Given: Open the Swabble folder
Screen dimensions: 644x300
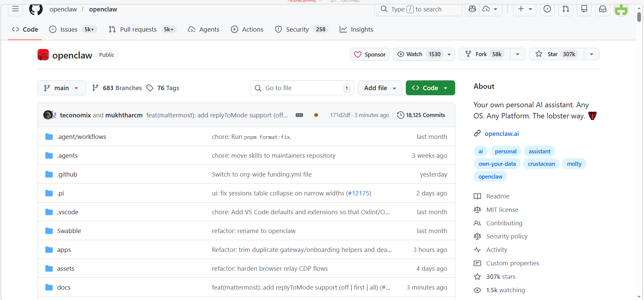Looking at the screenshot, I should (x=69, y=231).
